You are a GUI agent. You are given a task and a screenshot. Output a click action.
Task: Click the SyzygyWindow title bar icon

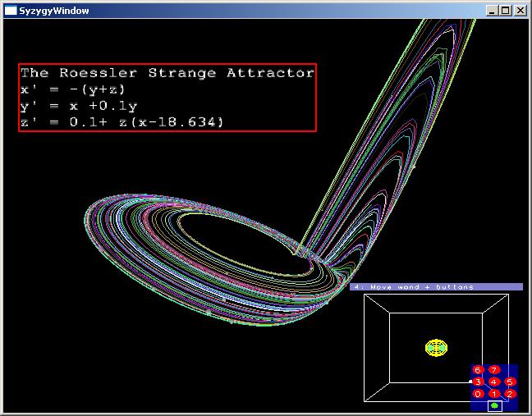coord(10,11)
